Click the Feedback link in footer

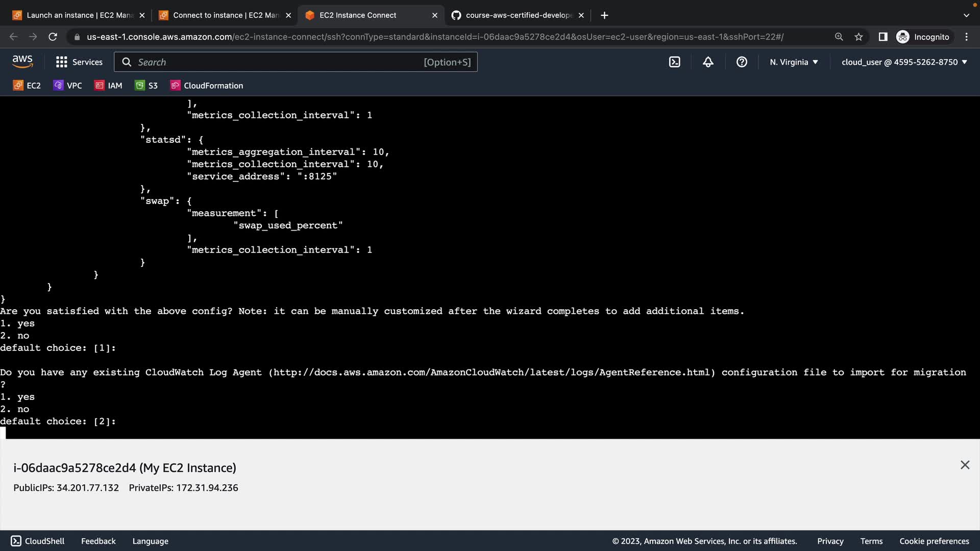(x=98, y=541)
